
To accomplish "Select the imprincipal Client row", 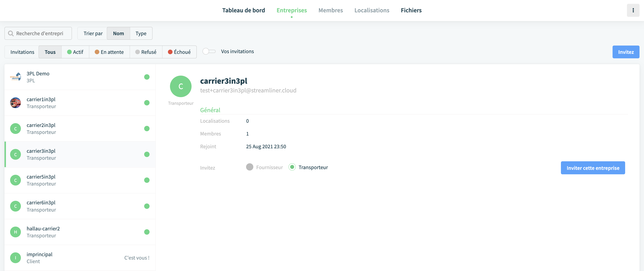I will tap(80, 258).
